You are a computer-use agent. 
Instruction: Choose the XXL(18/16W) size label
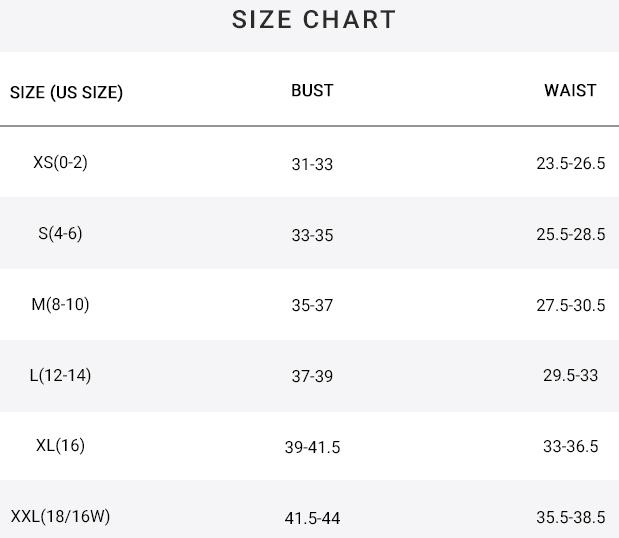(x=60, y=516)
